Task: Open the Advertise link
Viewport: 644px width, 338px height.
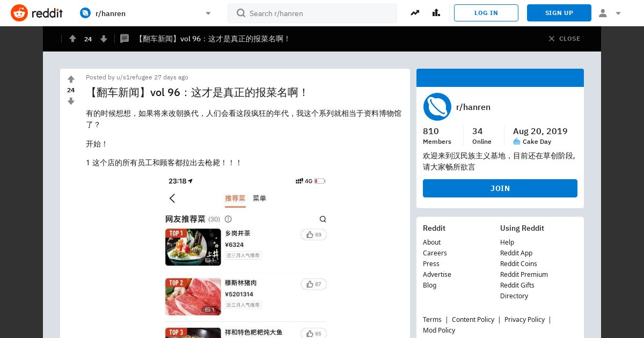Action: coord(437,274)
